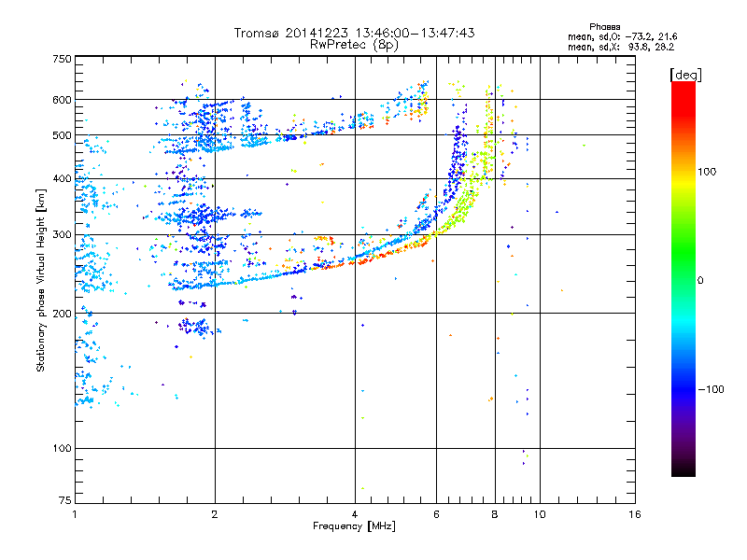Click the y-axis tick label '200'
The width and height of the screenshot is (747, 560).
(x=63, y=314)
